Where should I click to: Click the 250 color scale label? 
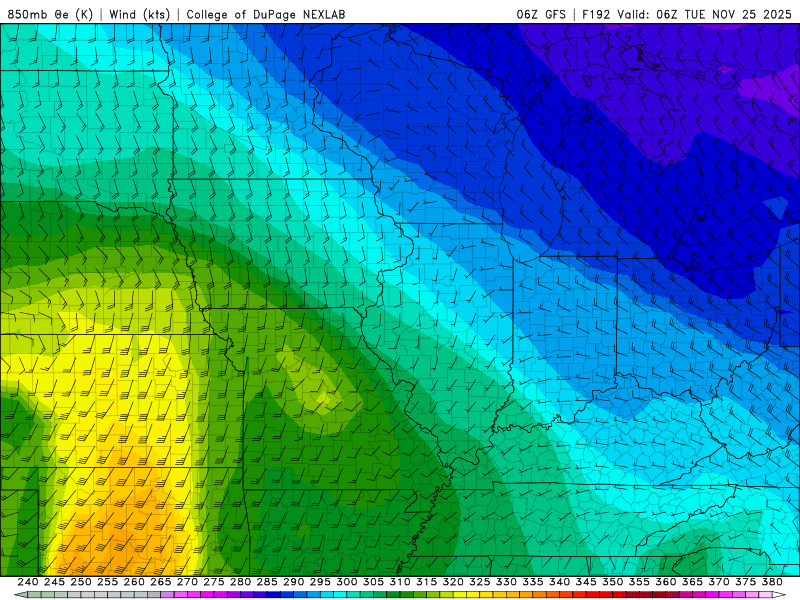[x=81, y=582]
